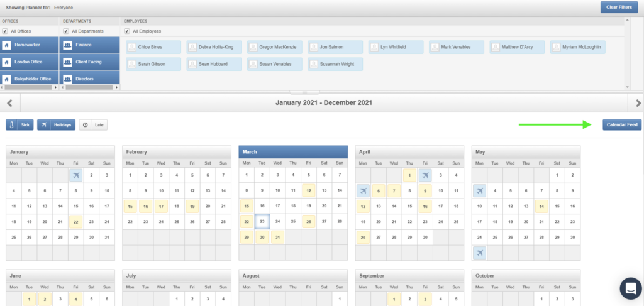Select the Finance department filter
The image size is (644, 306).
pyautogui.click(x=88, y=45)
